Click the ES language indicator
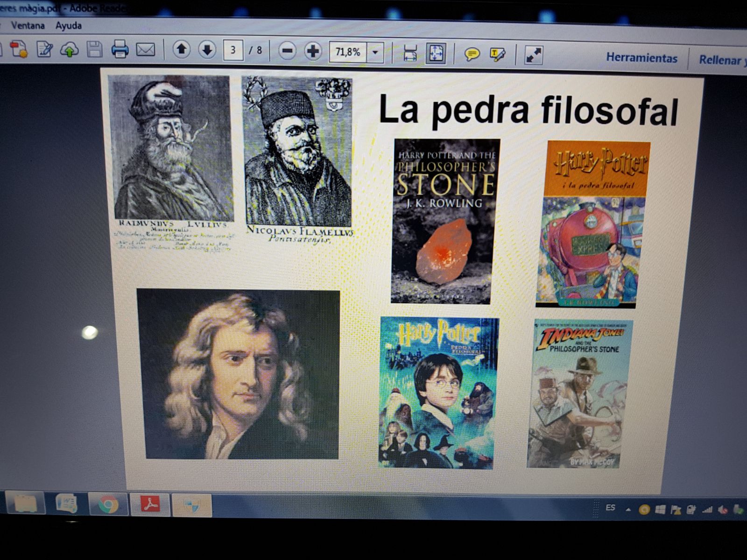747x560 pixels. click(x=610, y=508)
